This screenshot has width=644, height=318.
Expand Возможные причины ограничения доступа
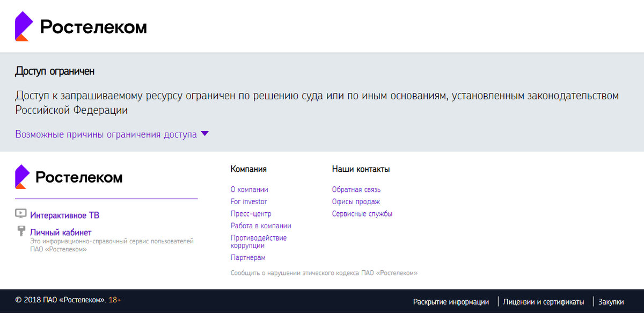pos(112,134)
